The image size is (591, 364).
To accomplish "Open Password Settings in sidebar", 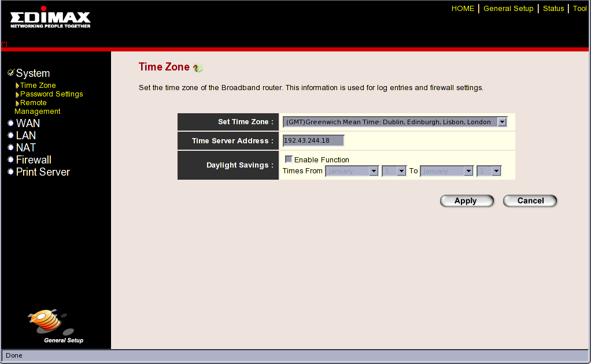I will [x=51, y=94].
